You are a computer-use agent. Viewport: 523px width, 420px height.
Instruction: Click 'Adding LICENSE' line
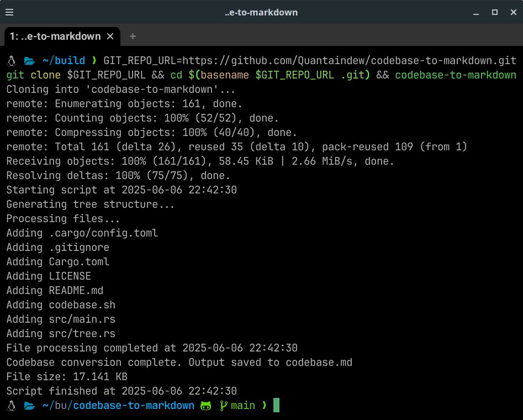click(49, 276)
